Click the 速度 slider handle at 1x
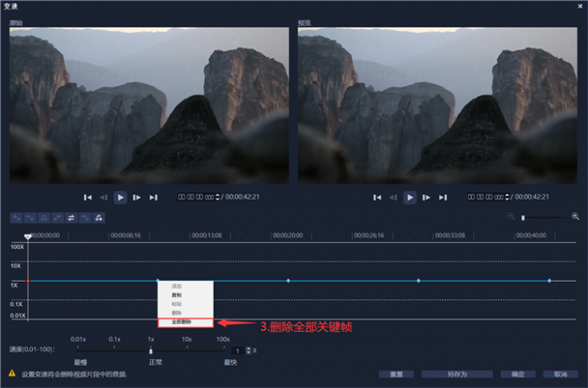The width and height of the screenshot is (588, 388). point(151,351)
